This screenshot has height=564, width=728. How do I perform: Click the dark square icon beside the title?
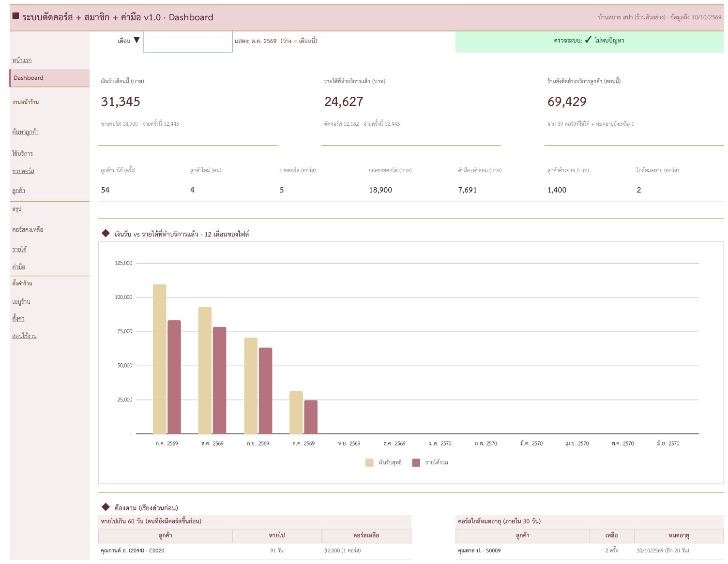tap(15, 16)
